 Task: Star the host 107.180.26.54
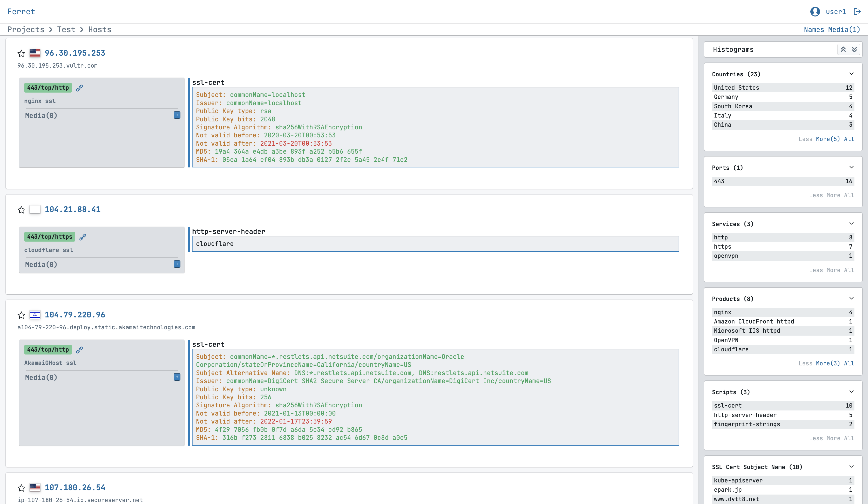point(21,488)
